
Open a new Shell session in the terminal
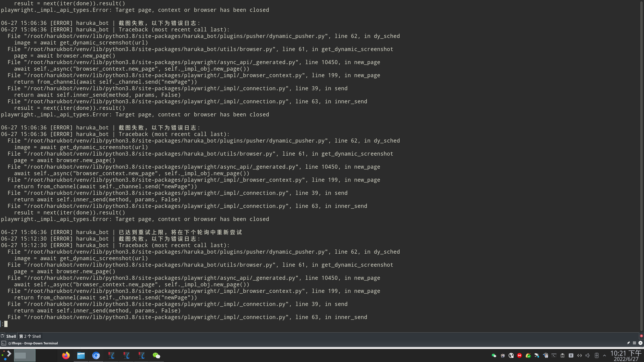[x=3, y=336]
